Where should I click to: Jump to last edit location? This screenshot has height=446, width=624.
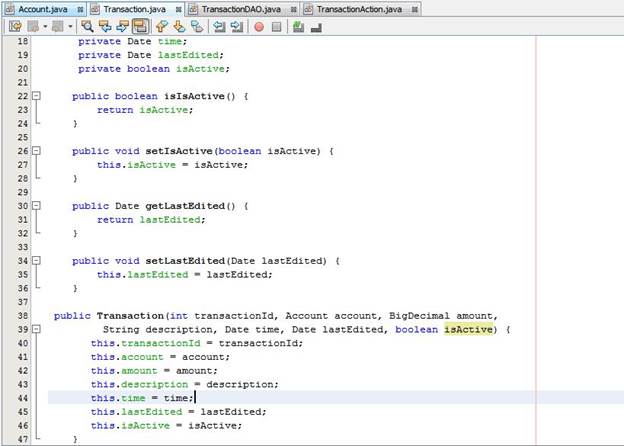coord(16,27)
